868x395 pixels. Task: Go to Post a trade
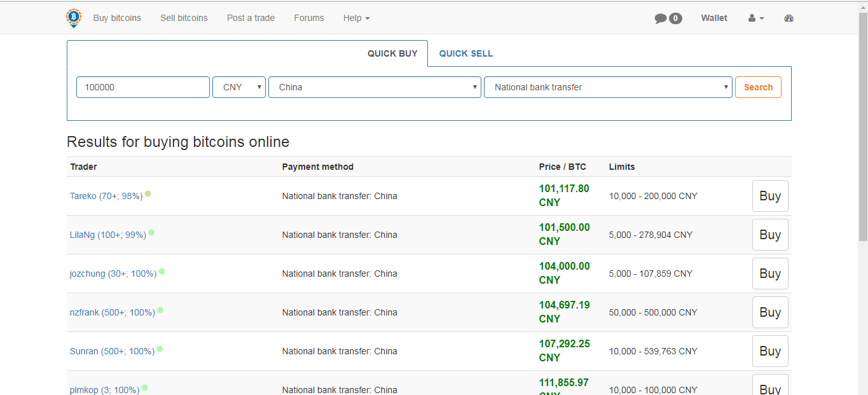[x=251, y=18]
